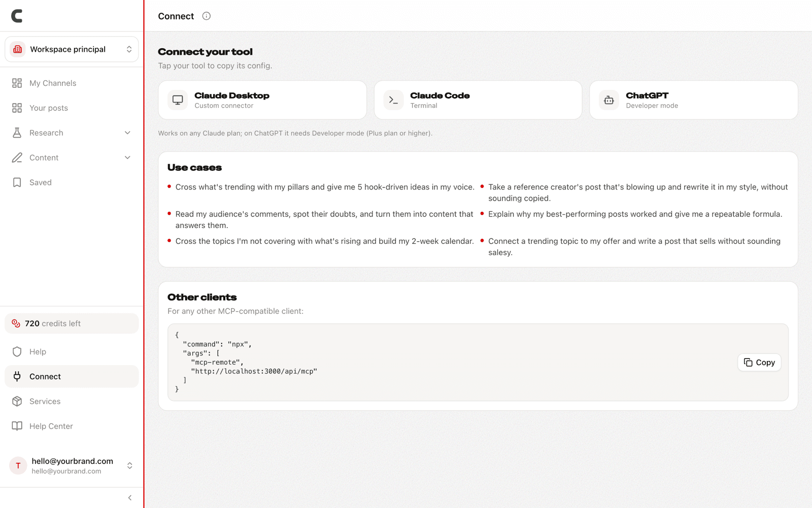Click the Help Center book icon

(17, 426)
